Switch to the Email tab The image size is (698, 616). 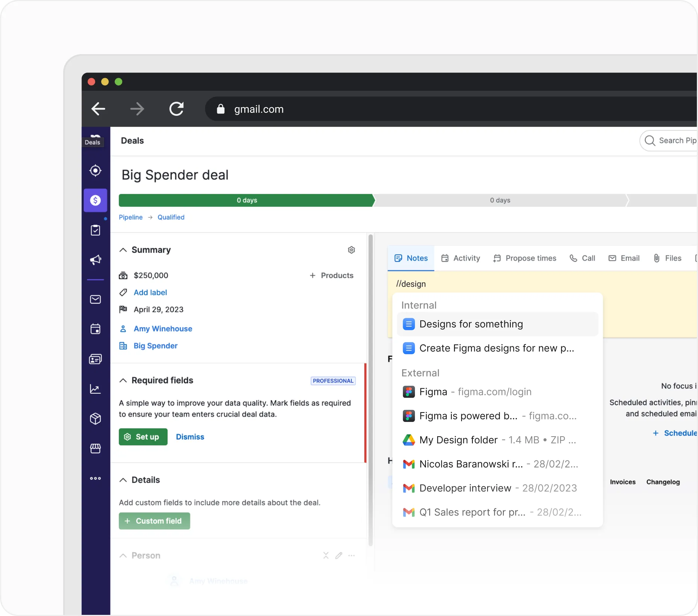624,258
